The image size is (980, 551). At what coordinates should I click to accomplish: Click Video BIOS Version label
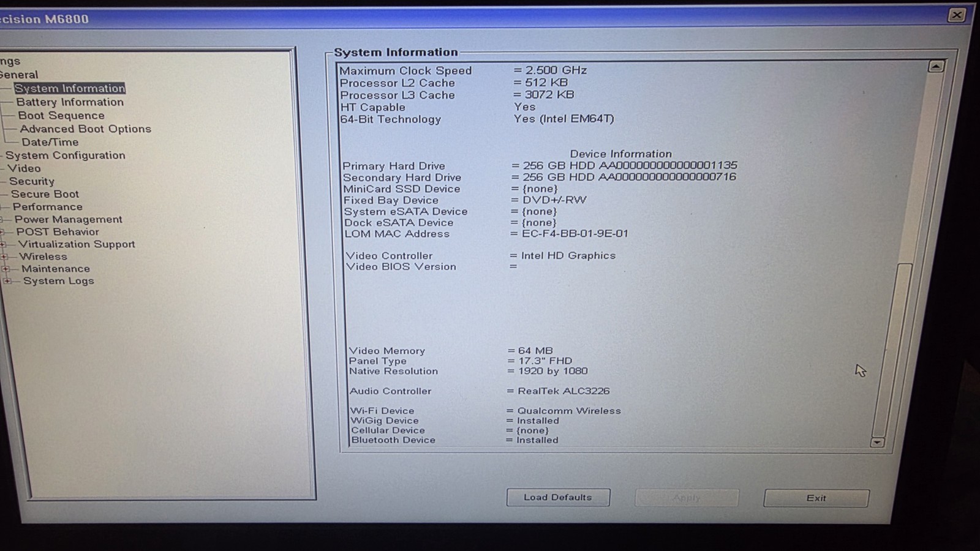pos(401,267)
